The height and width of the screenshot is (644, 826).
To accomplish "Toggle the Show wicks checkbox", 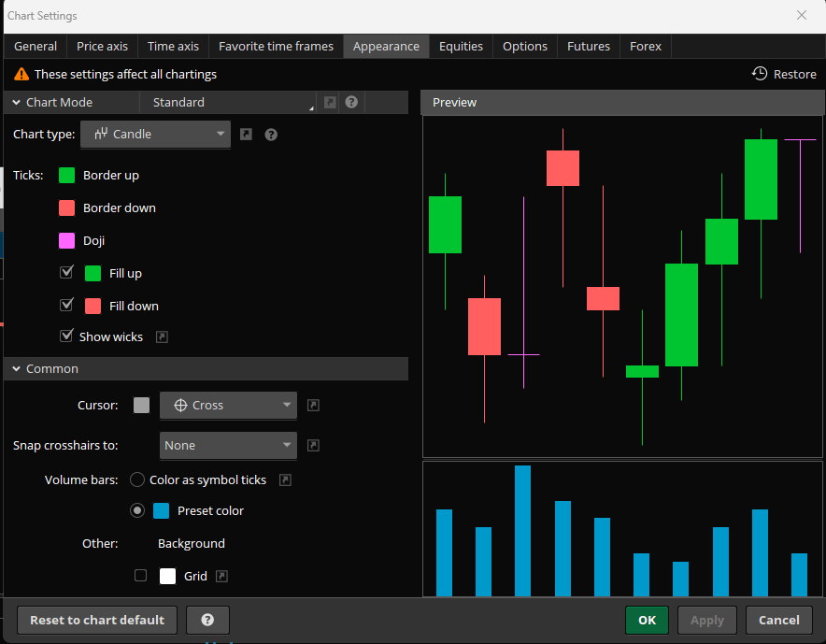I will pos(66,336).
